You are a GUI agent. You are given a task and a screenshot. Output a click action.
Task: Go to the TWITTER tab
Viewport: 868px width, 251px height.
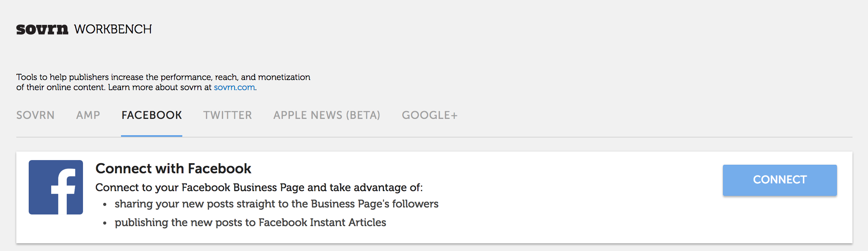click(228, 115)
